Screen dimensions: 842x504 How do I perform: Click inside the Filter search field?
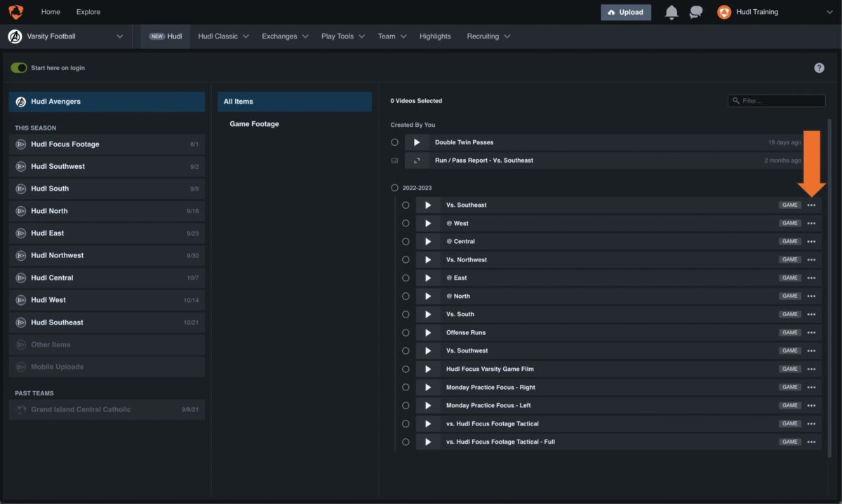[776, 100]
